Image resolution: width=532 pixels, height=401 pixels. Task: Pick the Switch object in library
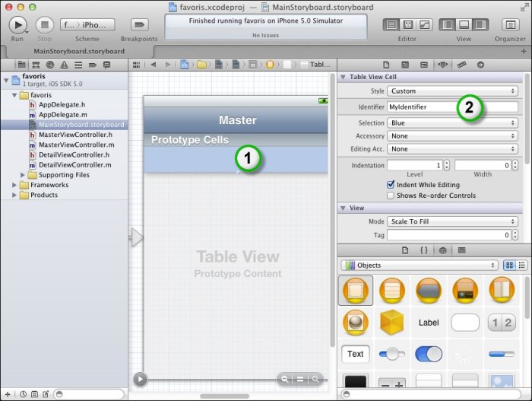pyautogui.click(x=429, y=354)
